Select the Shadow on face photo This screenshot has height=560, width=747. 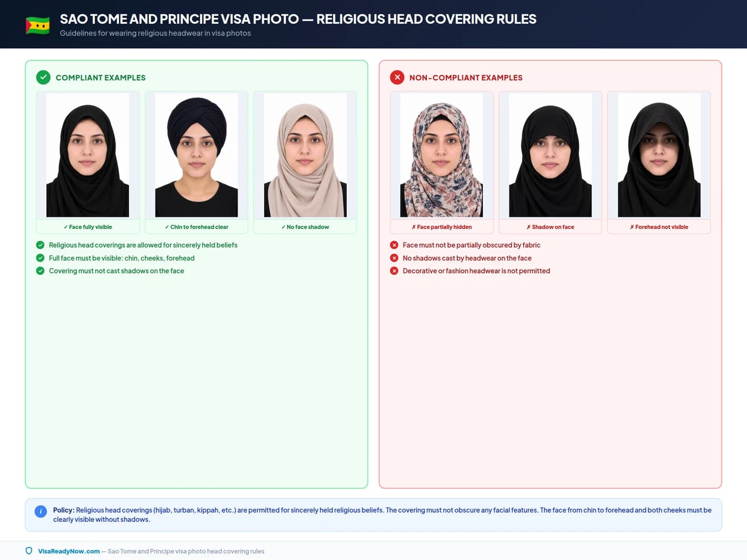[x=550, y=155]
